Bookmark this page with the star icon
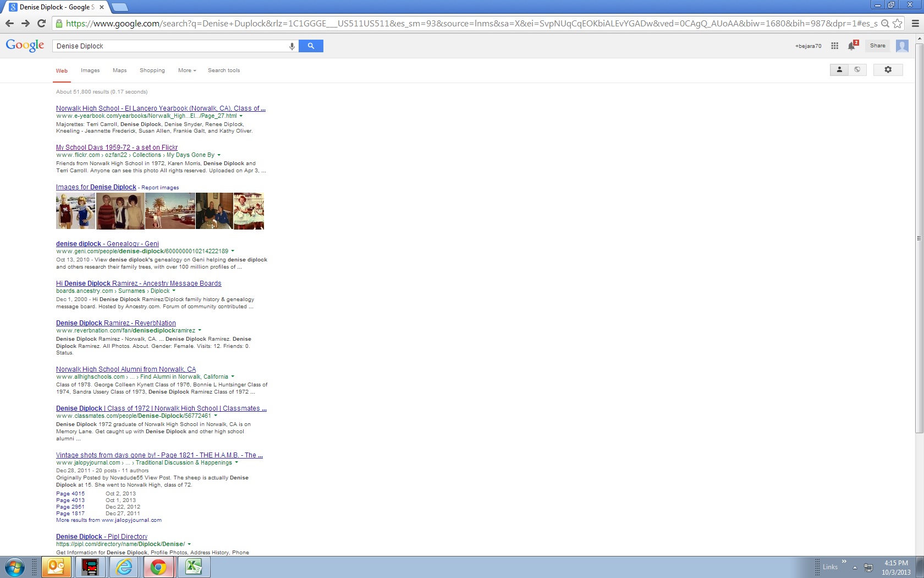Viewport: 924px width, 578px height. (x=897, y=23)
